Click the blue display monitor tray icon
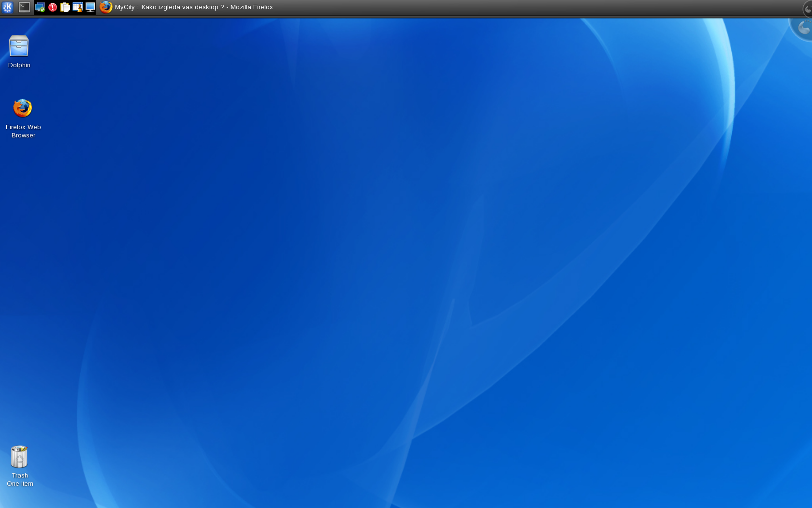 click(x=90, y=7)
